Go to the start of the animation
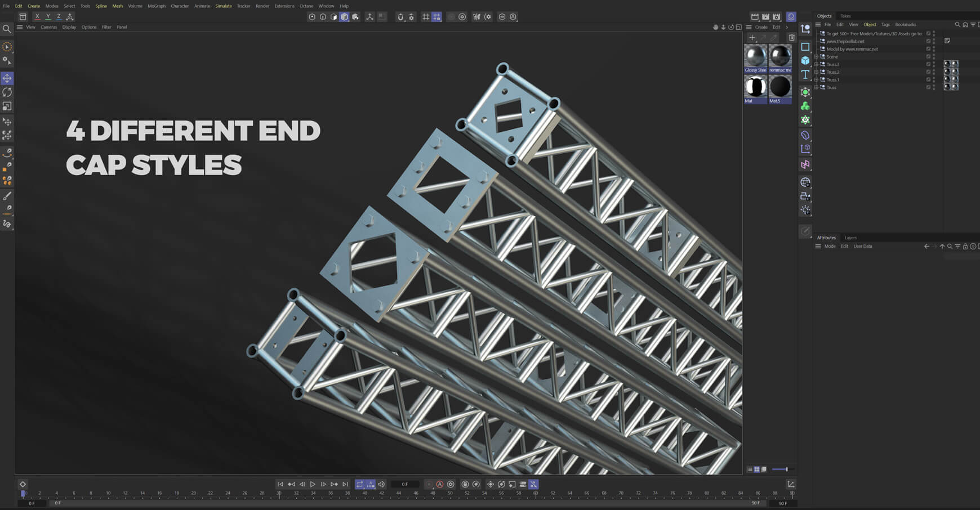The width and height of the screenshot is (980, 510). click(x=280, y=484)
